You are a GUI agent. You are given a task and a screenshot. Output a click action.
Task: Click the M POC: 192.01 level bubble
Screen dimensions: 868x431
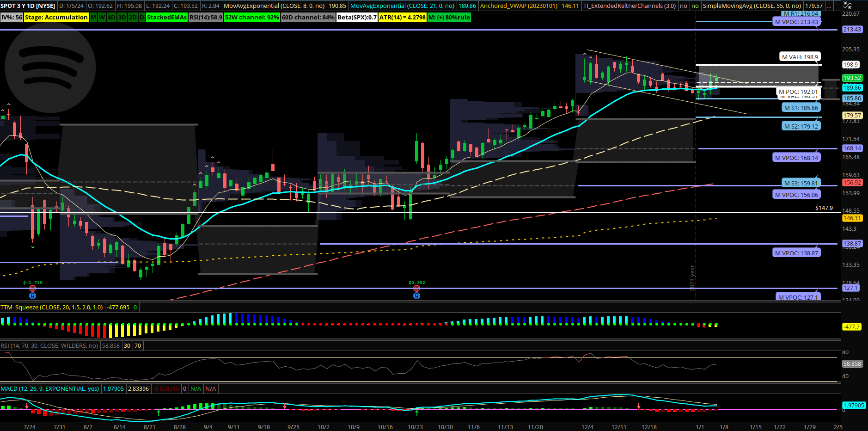[x=798, y=92]
